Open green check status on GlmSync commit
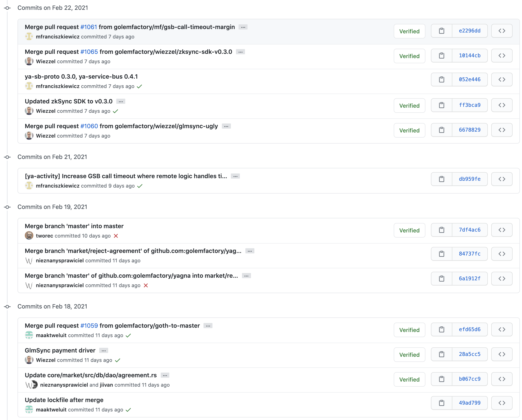 pyautogui.click(x=118, y=360)
